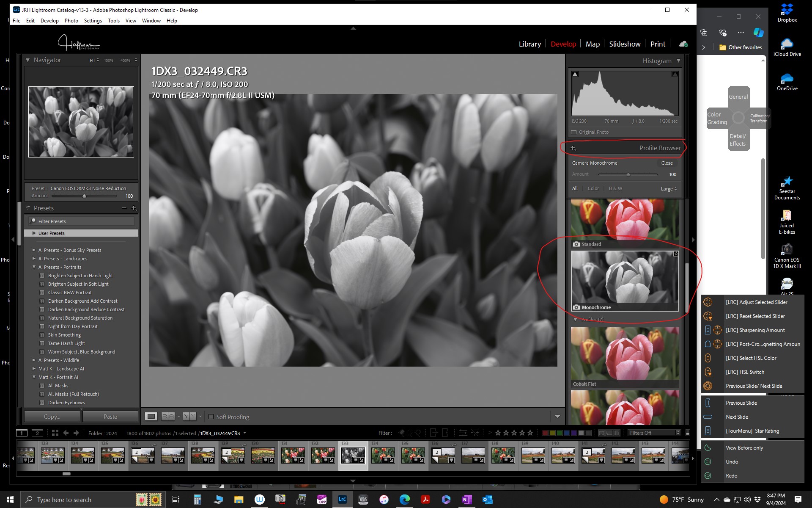Screen dimensions: 812x508
Task: Check the Original Photo option under the histogram
Action: [573, 132]
